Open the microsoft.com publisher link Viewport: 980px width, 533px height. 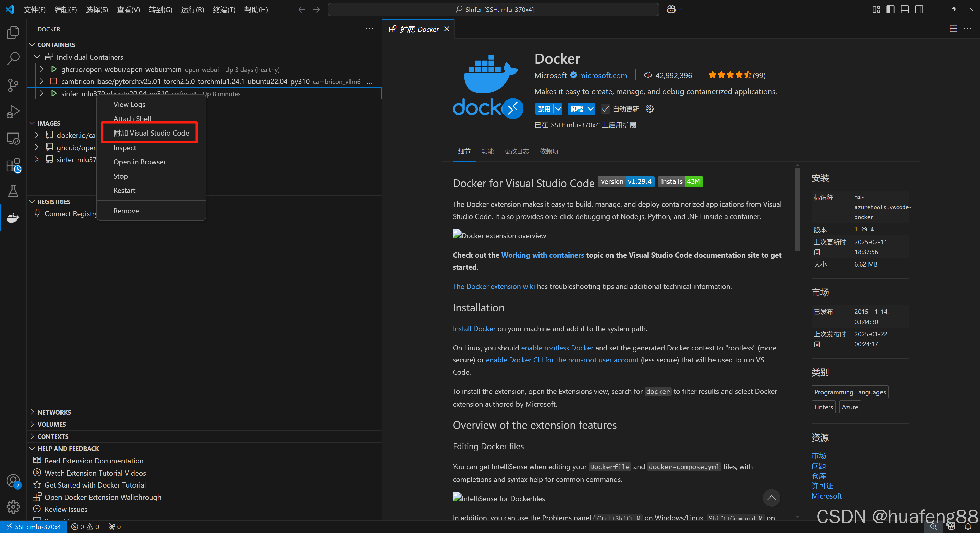click(x=603, y=75)
